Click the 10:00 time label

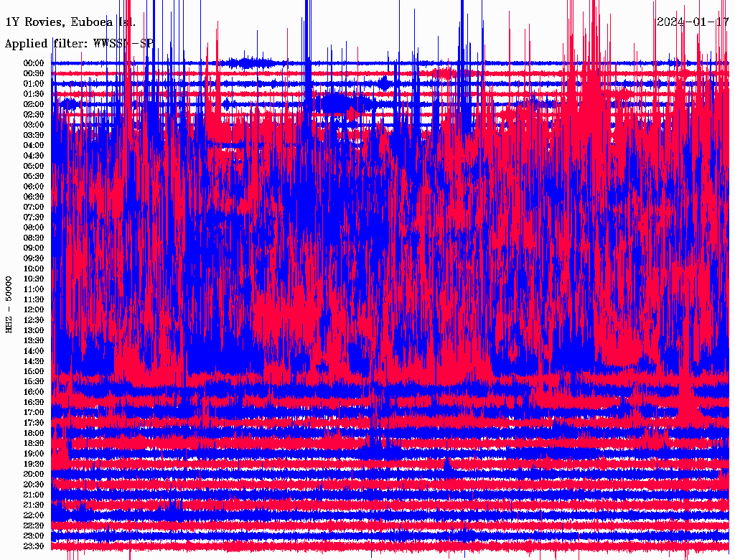pyautogui.click(x=34, y=269)
